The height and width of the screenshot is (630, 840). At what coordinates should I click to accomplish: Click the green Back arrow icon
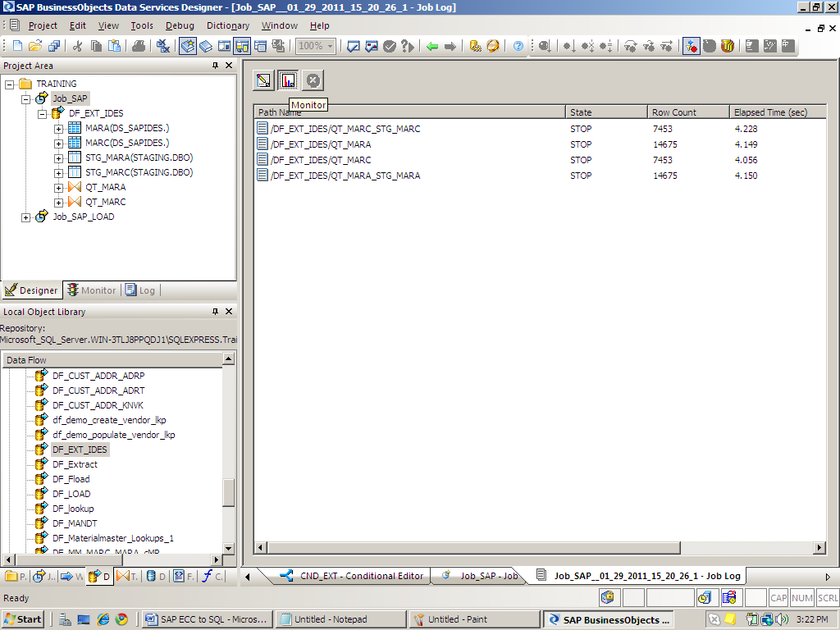point(432,46)
